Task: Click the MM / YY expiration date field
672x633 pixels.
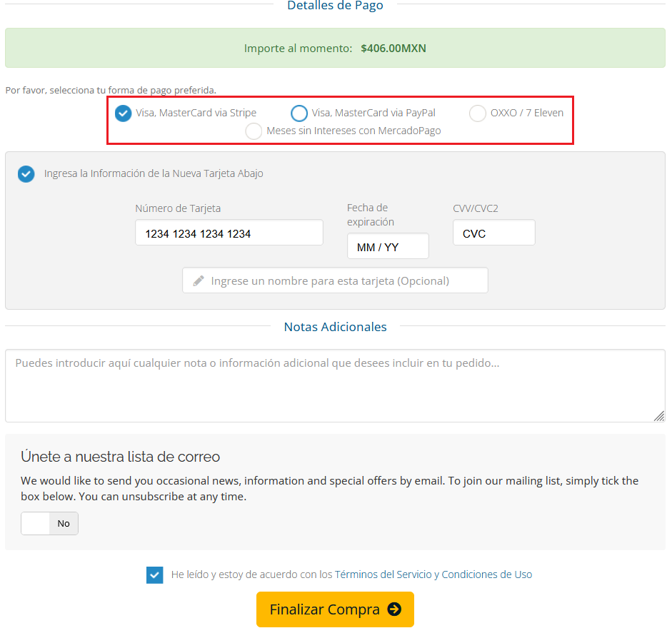Action: [388, 247]
